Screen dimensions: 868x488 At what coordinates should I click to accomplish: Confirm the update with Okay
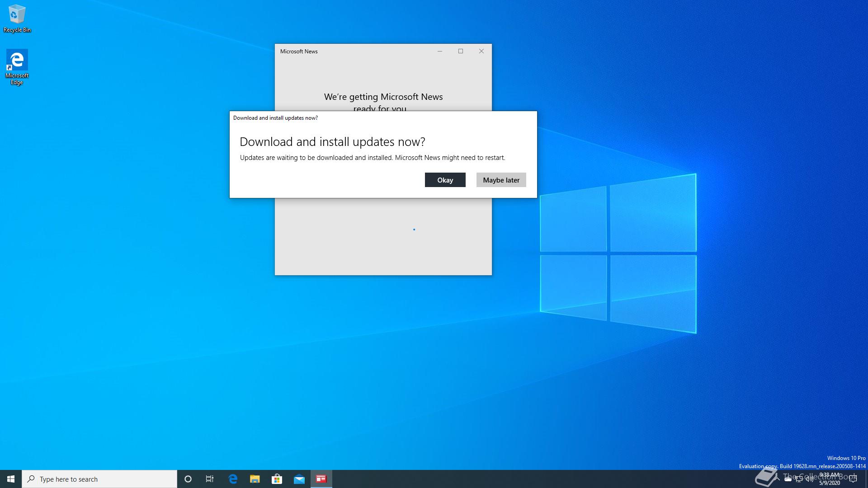445,180
